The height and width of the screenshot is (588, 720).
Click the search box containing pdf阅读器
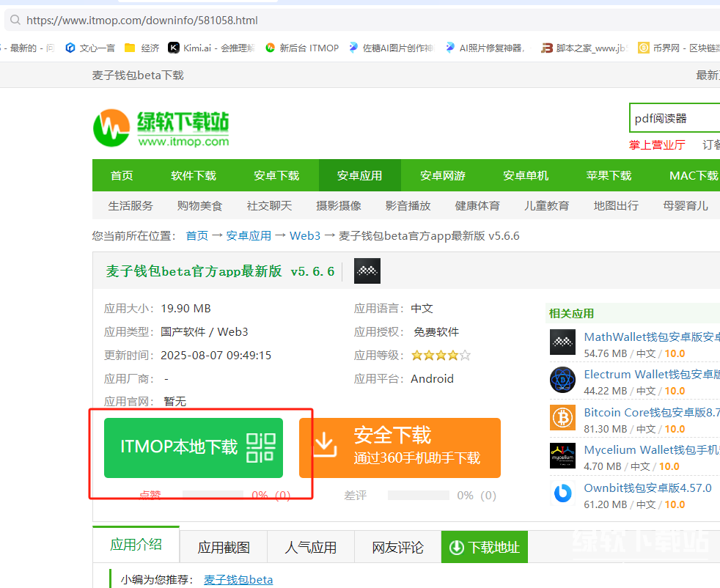click(x=673, y=118)
